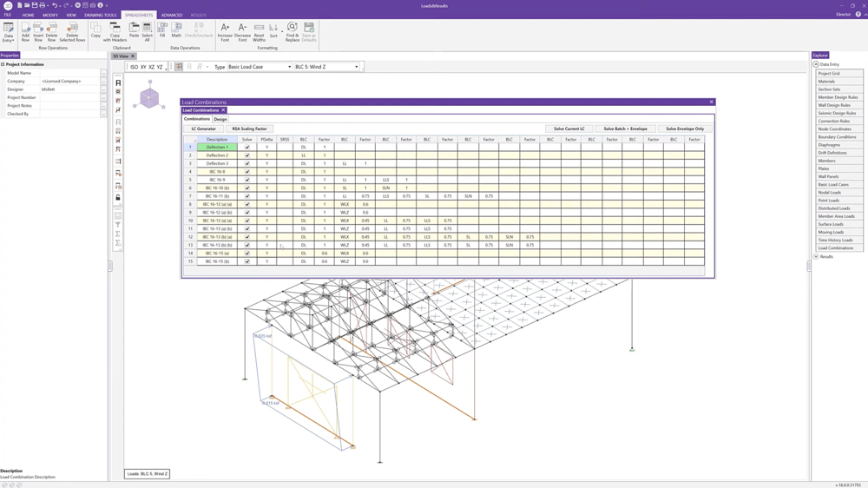
Task: Toggle Solve checkbox for IBC 16-9
Action: (247, 180)
